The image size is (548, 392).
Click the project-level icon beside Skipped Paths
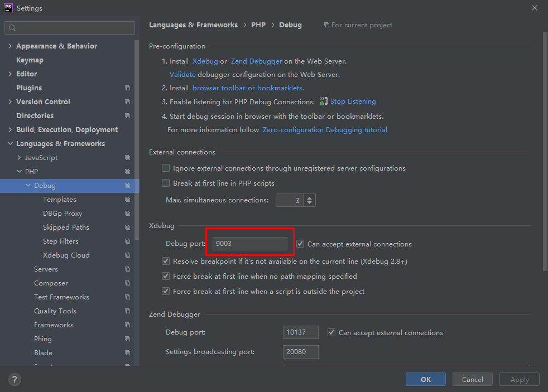pyautogui.click(x=128, y=228)
